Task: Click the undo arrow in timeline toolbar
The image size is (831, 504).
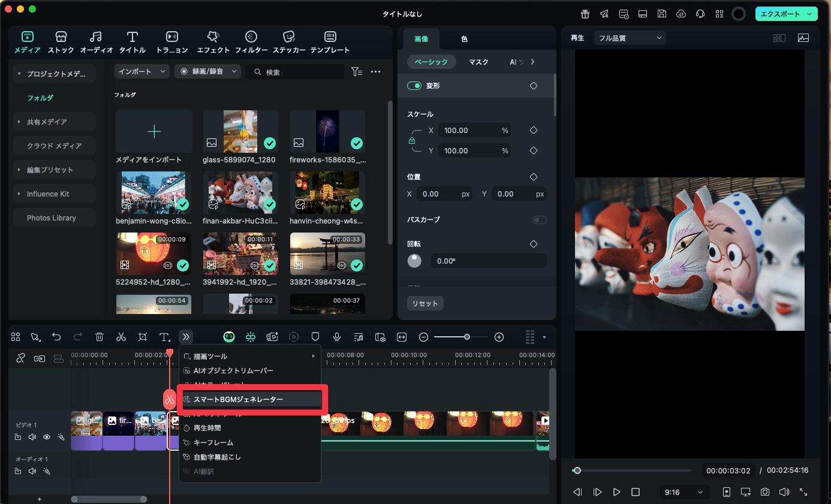Action: [56, 337]
